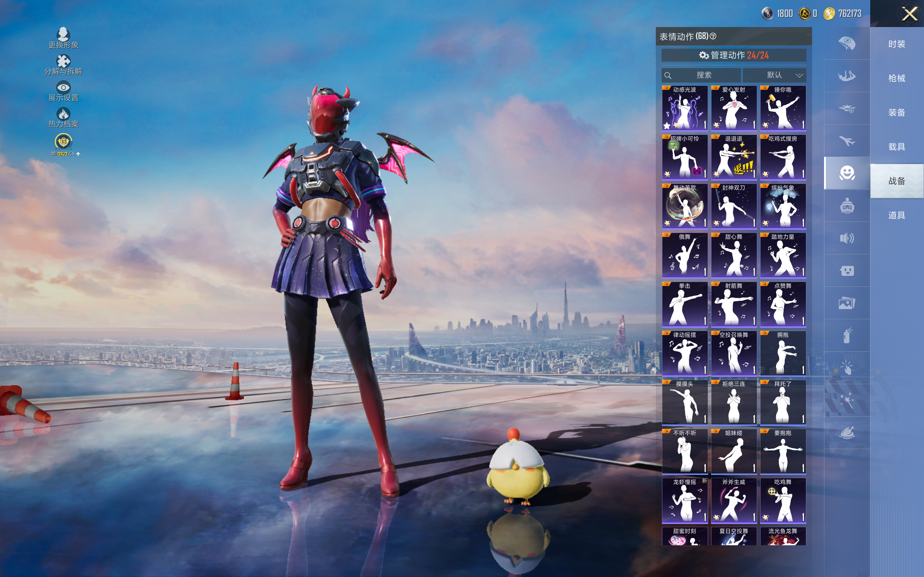Viewport: 924px width, 577px height.
Task: Open the parachute skin category
Action: coord(846,43)
